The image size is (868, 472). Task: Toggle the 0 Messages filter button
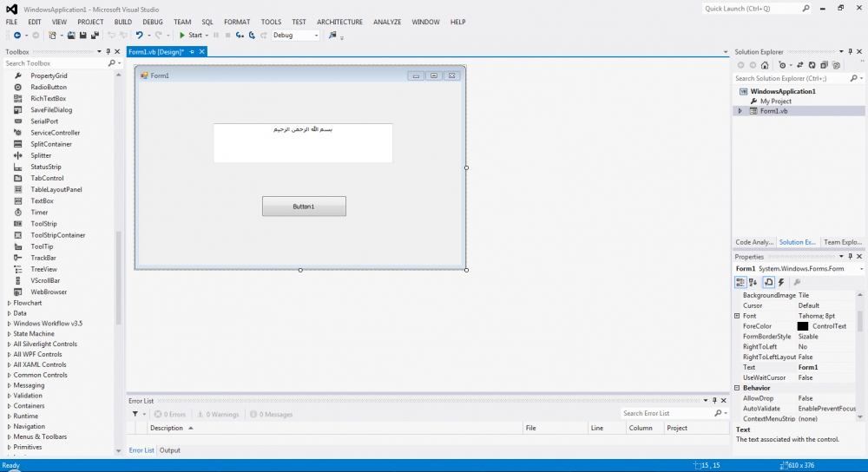271,414
